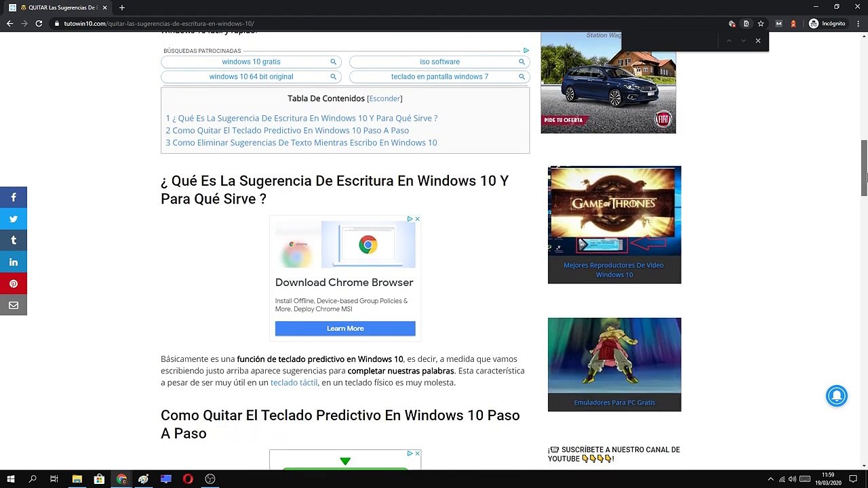
Task: Share the article on Facebook
Action: [x=13, y=197]
